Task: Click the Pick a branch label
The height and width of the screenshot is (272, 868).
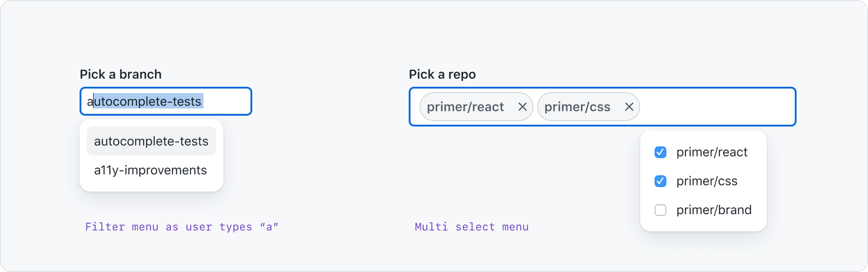Action: pyautogui.click(x=120, y=74)
